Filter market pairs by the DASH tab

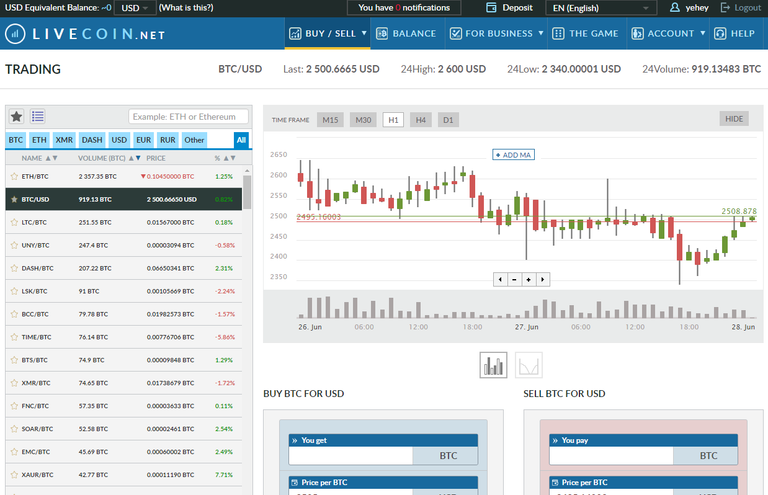tap(92, 140)
